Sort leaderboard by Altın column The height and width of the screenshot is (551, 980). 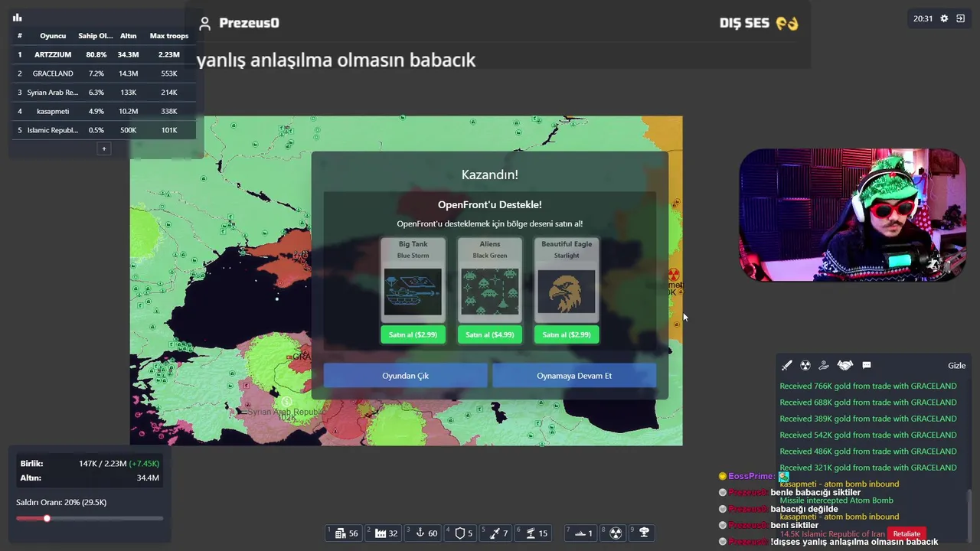128,36
